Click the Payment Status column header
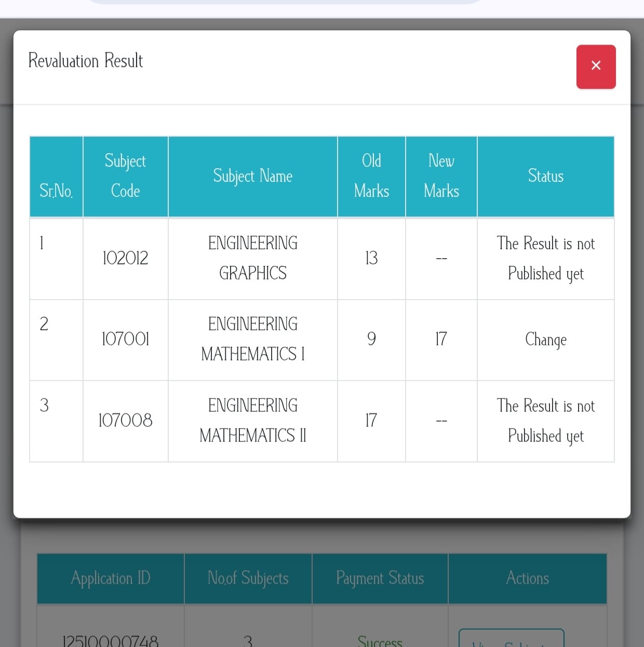This screenshot has width=644, height=647. [380, 578]
